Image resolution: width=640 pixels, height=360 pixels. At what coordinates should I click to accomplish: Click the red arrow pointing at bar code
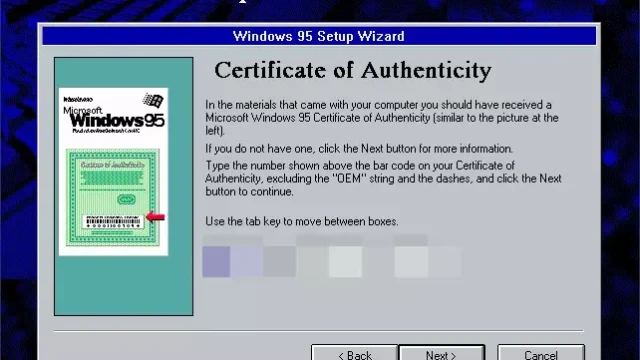pos(156,216)
